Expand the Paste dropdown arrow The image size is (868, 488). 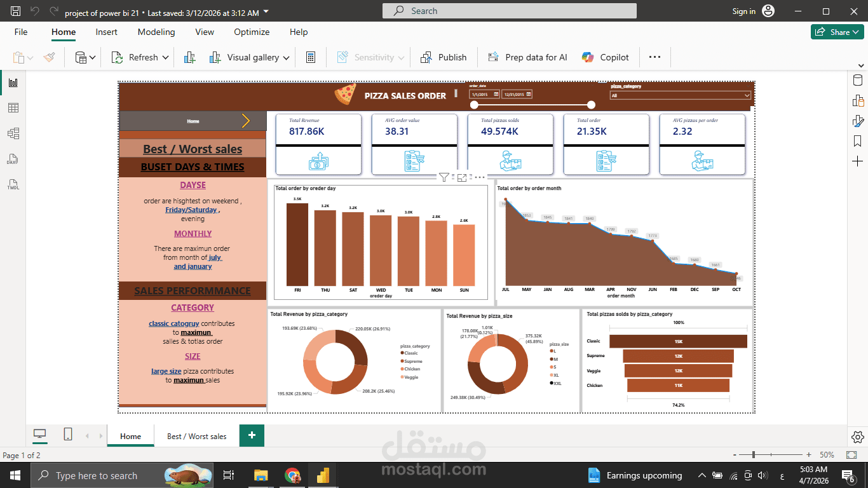(x=31, y=58)
